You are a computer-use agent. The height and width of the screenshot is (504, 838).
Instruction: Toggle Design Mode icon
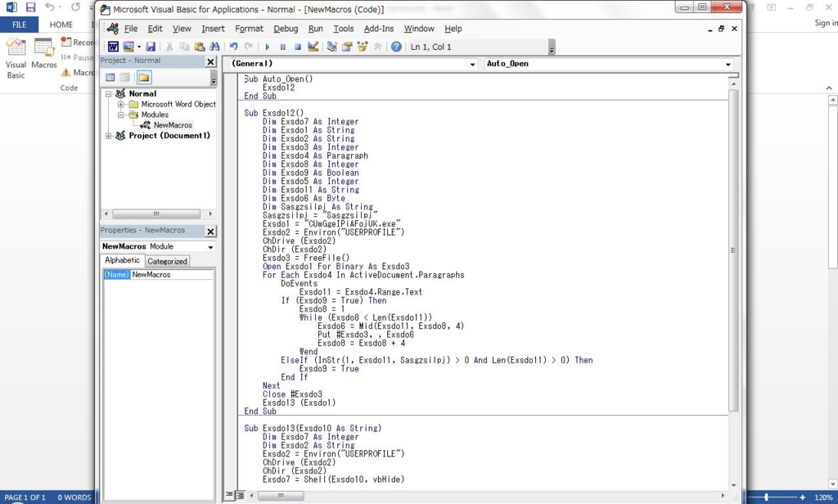click(313, 47)
